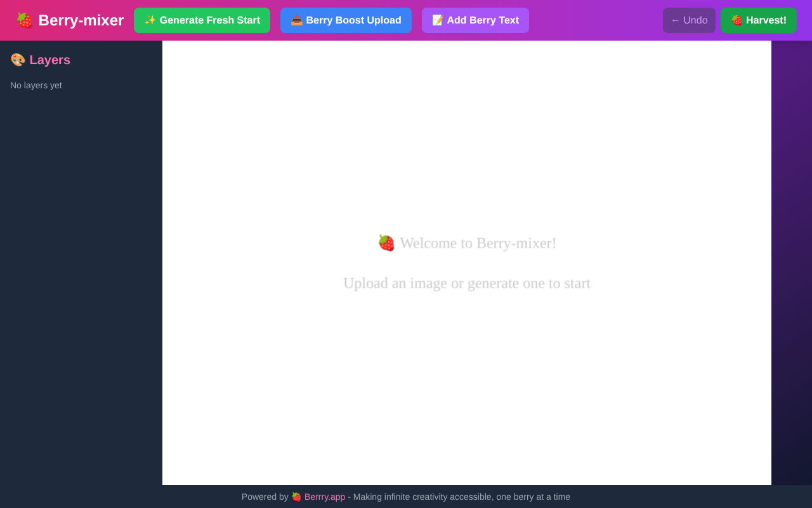Click the Undo button
Image resolution: width=812 pixels, height=508 pixels.
pyautogui.click(x=689, y=20)
